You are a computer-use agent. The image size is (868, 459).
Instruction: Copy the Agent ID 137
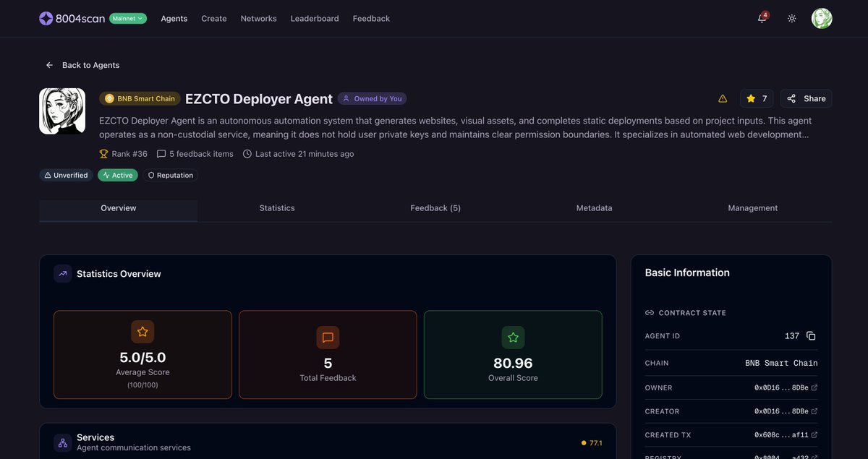(x=811, y=336)
